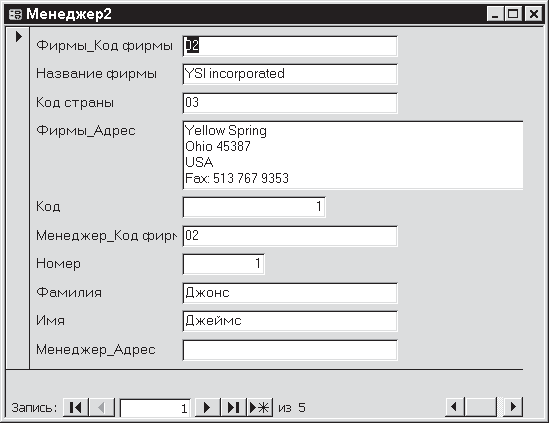
Task: Focus the Фамилия field containing Джонс
Action: point(290,293)
